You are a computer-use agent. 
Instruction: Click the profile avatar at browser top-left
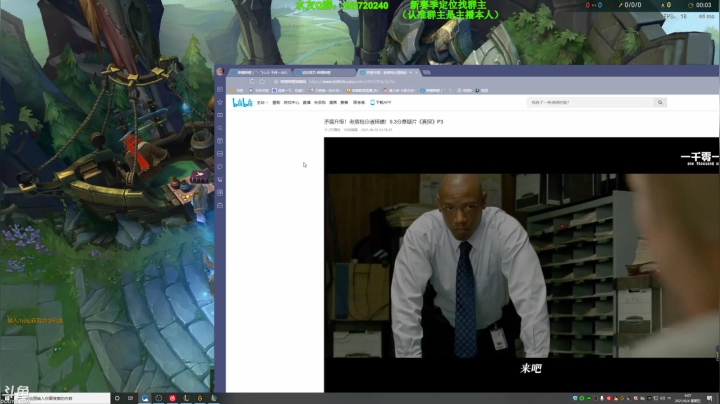pos(220,72)
